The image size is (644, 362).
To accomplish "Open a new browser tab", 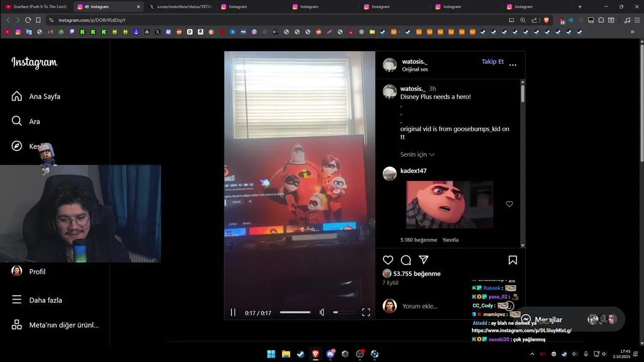I will tap(580, 7).
